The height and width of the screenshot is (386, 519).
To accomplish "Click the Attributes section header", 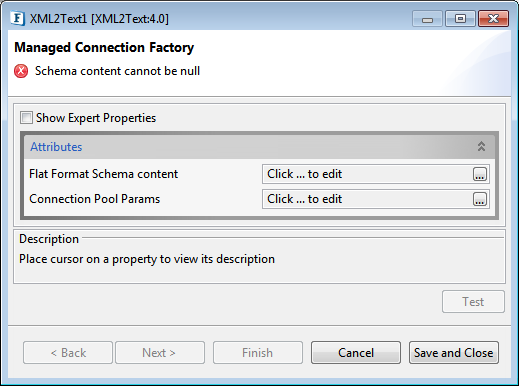I will 259,147.
